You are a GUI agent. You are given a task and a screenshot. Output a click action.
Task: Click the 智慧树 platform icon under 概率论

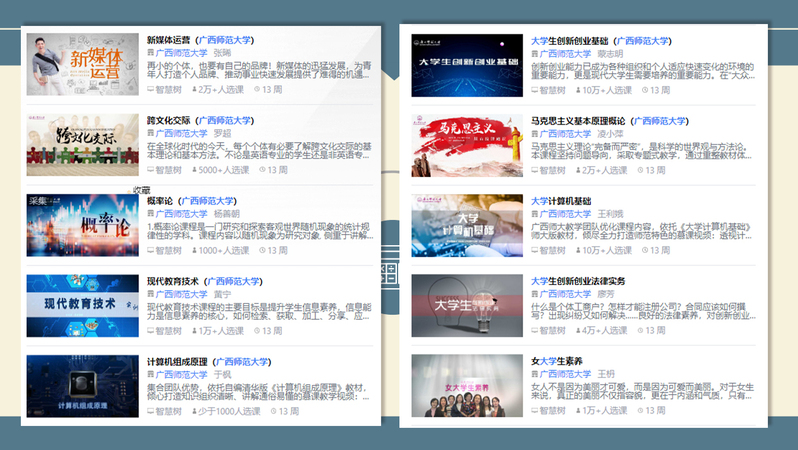click(x=151, y=250)
